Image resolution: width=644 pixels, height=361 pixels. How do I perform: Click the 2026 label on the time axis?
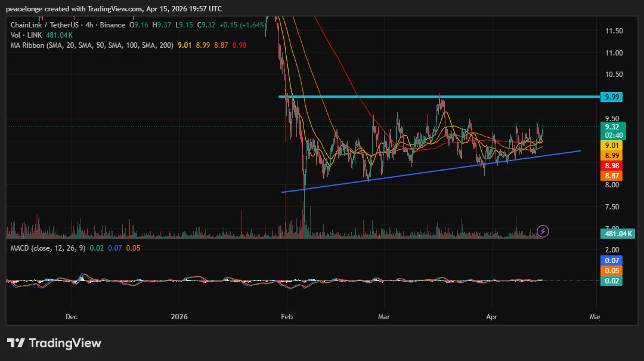coord(179,317)
